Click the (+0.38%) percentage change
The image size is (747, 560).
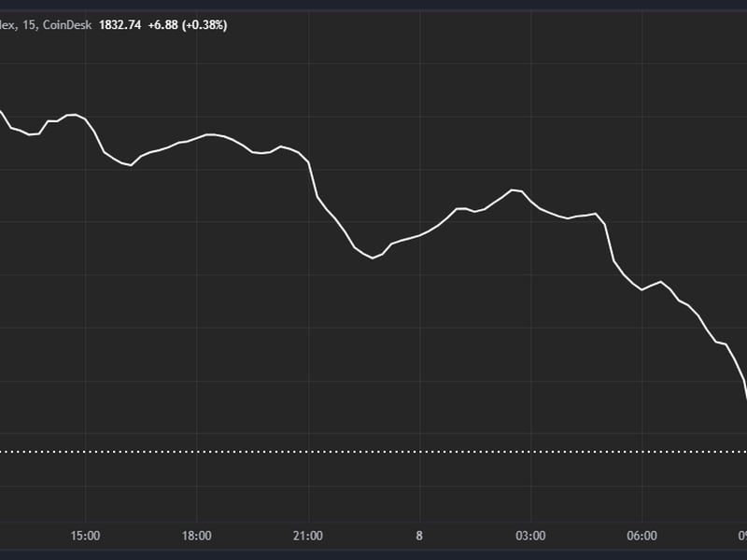[204, 28]
